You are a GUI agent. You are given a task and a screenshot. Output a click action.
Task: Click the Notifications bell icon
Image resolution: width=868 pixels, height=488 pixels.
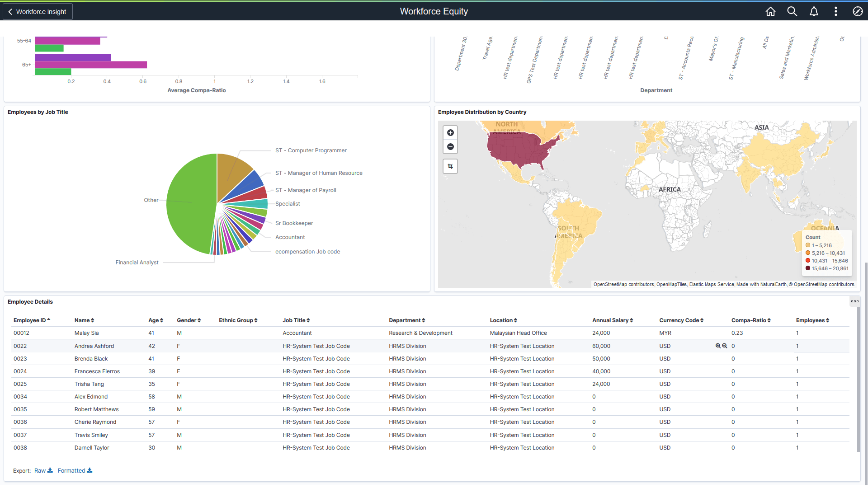pos(814,11)
